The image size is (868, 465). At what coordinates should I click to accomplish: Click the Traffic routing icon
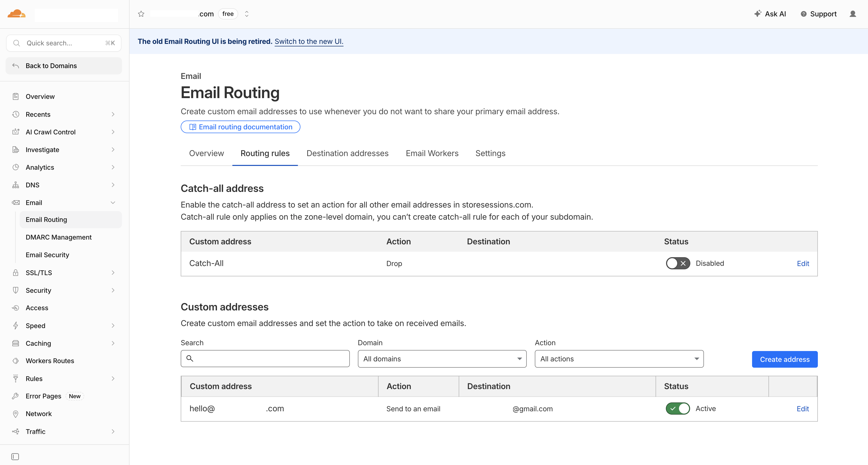point(16,431)
